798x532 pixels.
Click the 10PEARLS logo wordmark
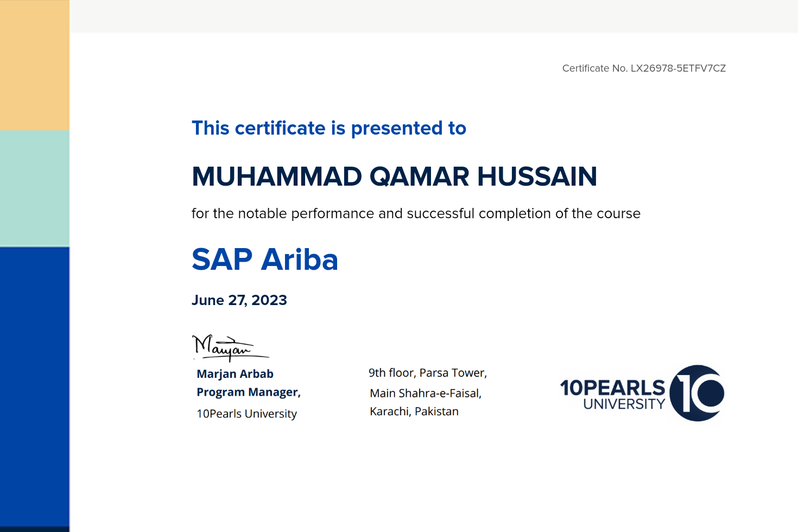(x=612, y=388)
